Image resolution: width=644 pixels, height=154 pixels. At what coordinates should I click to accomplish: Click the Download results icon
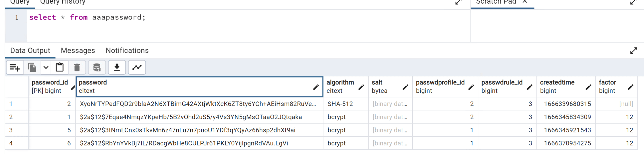(x=117, y=68)
